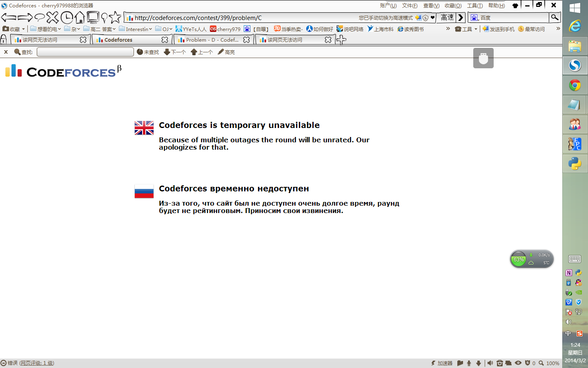The image size is (588, 368).
Task: Expand the 想看的电 bookmark folder
Action: click(x=45, y=29)
